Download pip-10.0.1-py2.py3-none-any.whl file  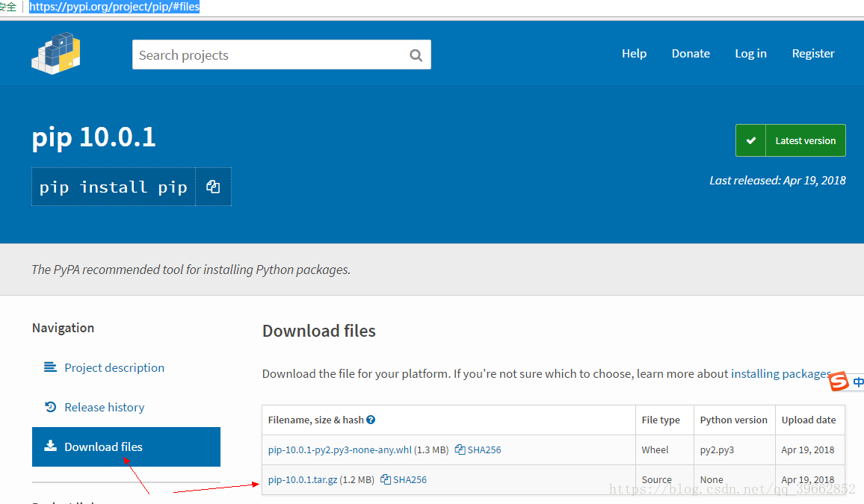[339, 449]
